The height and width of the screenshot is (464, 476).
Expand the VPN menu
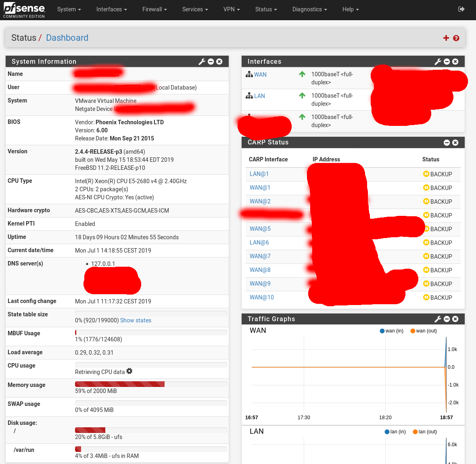pos(232,9)
